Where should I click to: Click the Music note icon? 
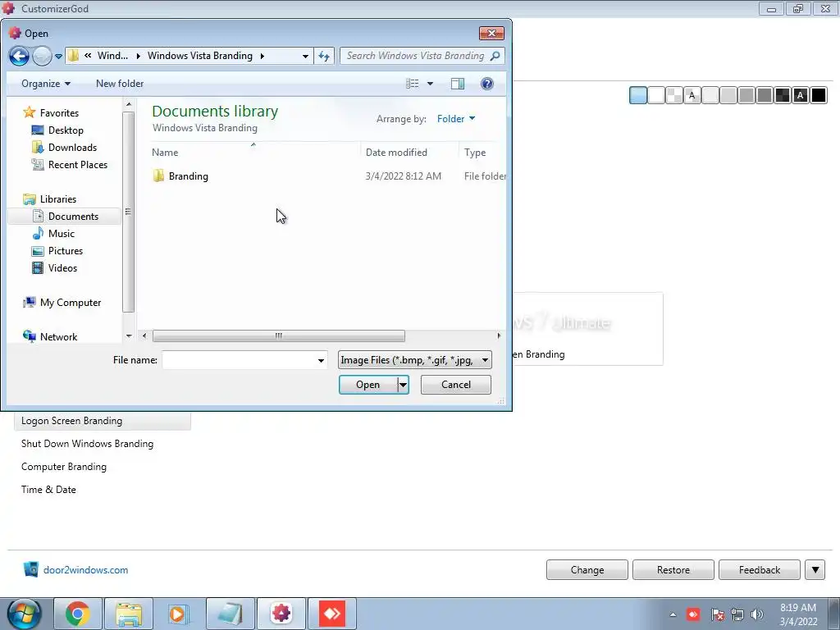[x=38, y=234]
